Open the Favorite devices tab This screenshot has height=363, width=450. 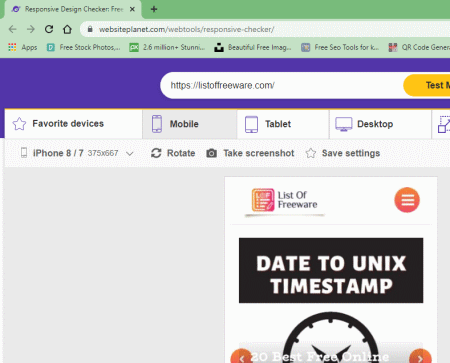click(x=73, y=124)
